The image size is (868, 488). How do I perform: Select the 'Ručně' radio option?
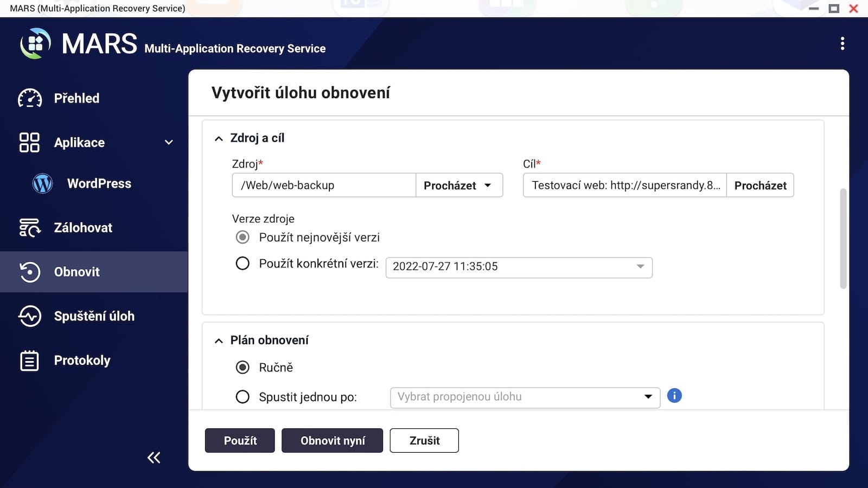click(x=242, y=368)
